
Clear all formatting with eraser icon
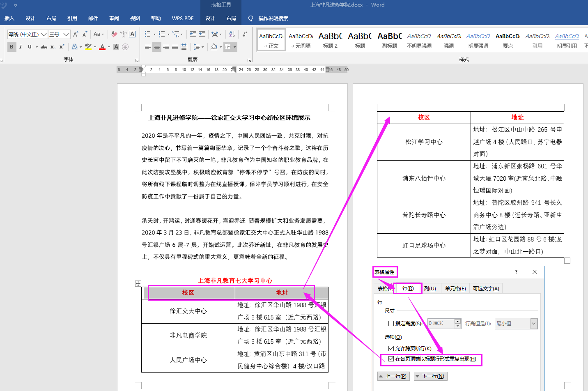114,34
